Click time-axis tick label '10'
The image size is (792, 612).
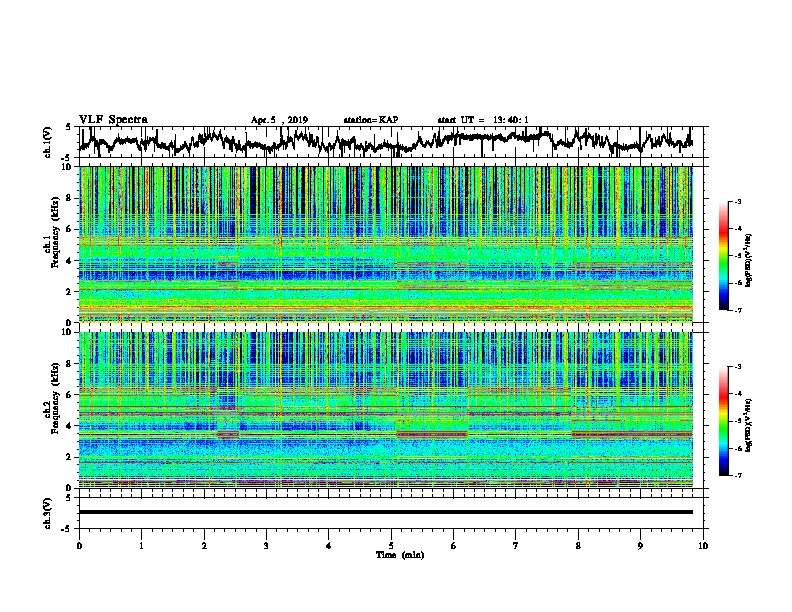(x=703, y=546)
